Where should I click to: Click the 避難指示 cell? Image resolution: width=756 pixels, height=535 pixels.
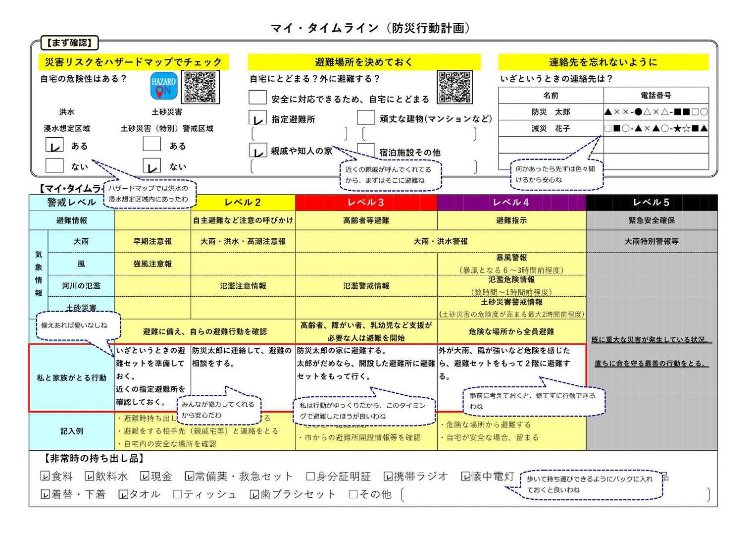click(x=511, y=220)
